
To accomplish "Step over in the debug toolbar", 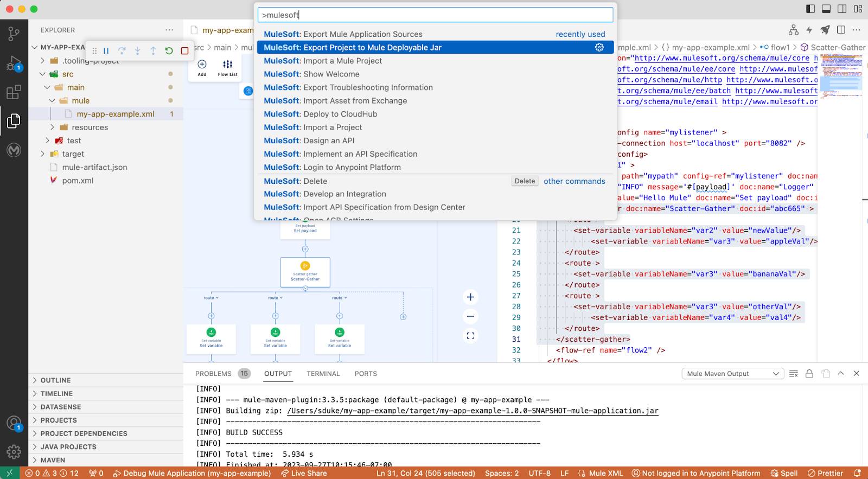I will 122,50.
